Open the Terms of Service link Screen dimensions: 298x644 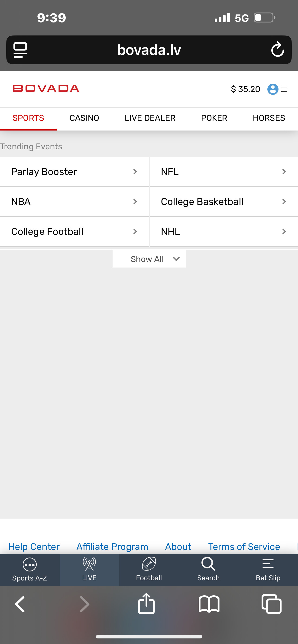coord(244,547)
